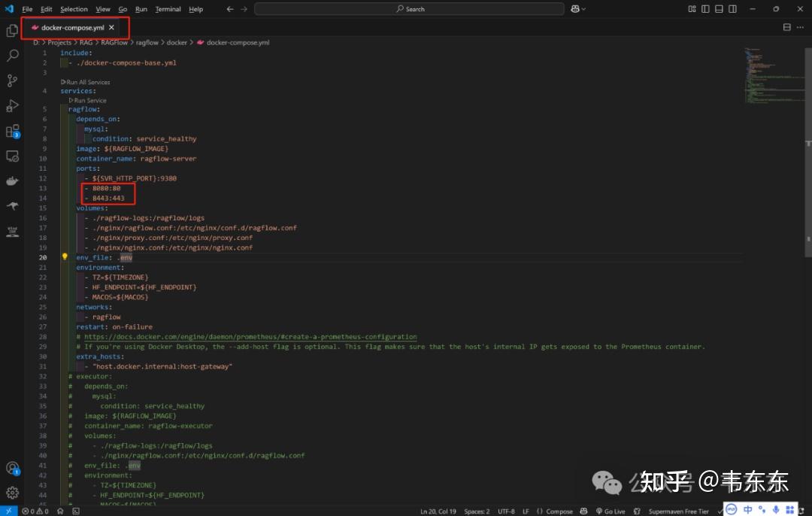Click Run Service code lens above ragflow
Viewport: 812px width, 516px height.
point(87,100)
